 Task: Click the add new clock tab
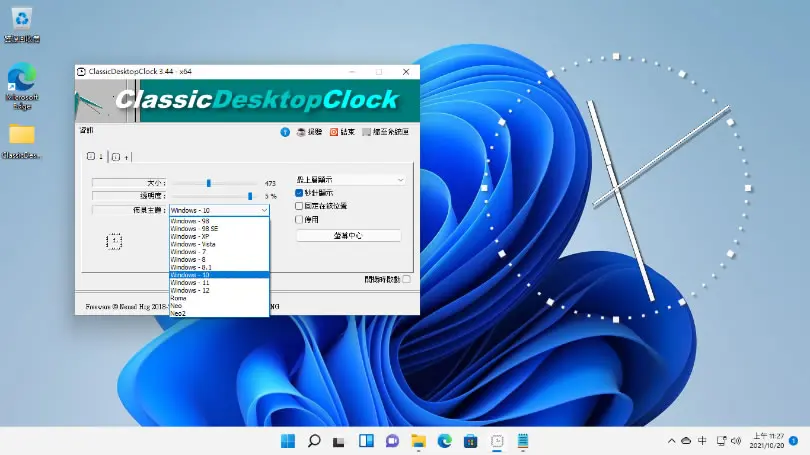[120, 157]
